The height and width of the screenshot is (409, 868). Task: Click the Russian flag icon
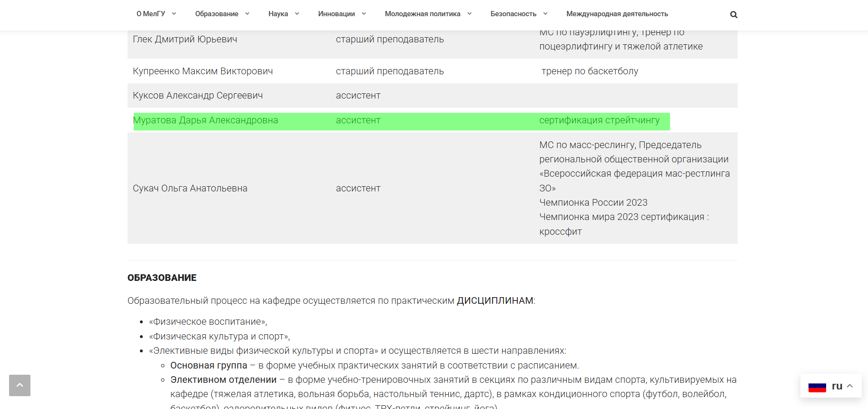coord(817,387)
